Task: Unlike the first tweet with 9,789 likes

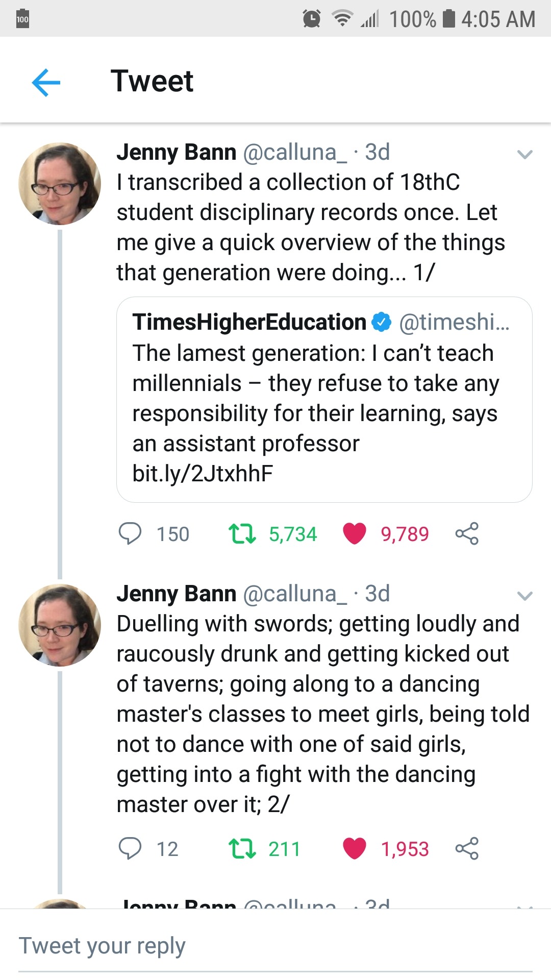Action: coord(355,533)
